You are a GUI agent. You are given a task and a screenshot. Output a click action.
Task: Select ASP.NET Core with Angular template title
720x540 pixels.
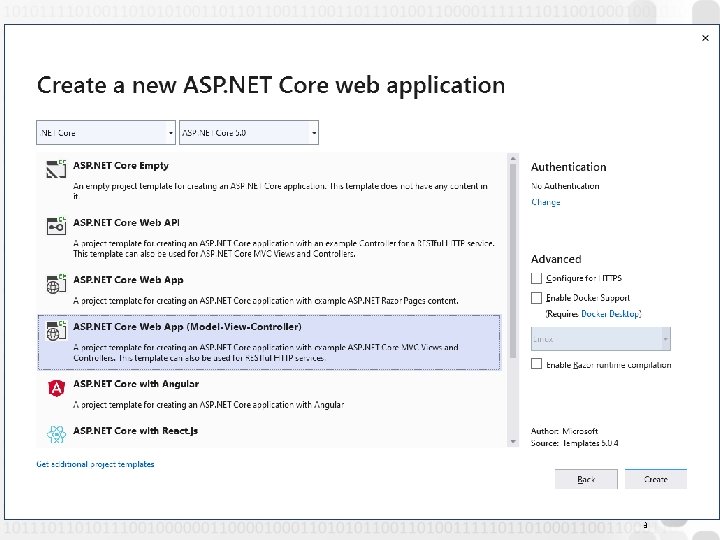pos(136,384)
